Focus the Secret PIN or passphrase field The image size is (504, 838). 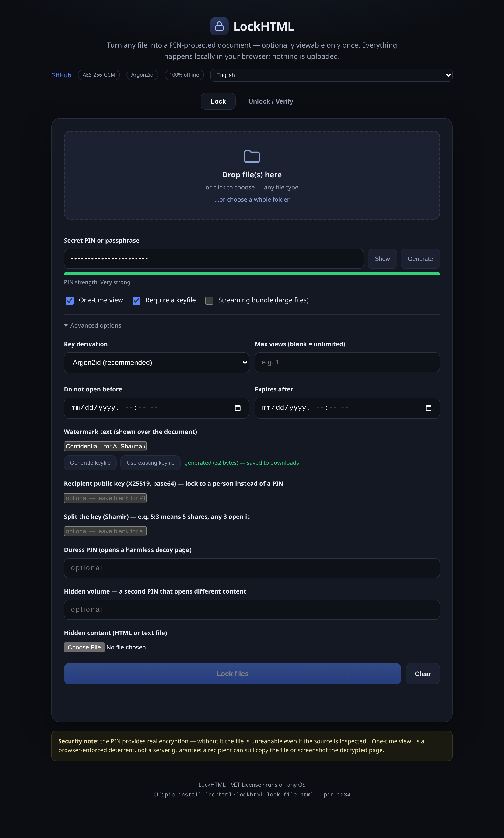tap(214, 259)
